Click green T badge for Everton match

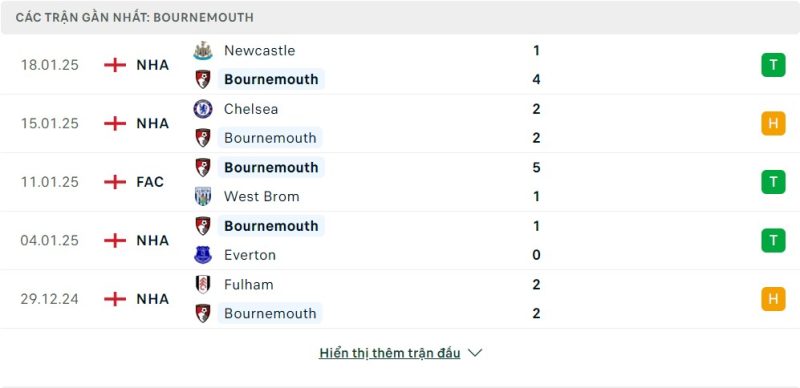pos(773,240)
